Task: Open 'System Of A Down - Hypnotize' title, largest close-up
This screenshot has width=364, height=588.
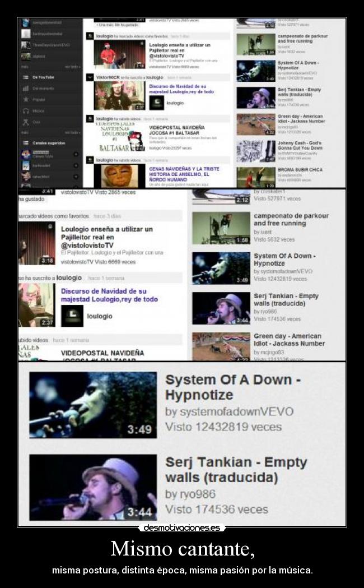Action: pyautogui.click(x=233, y=387)
